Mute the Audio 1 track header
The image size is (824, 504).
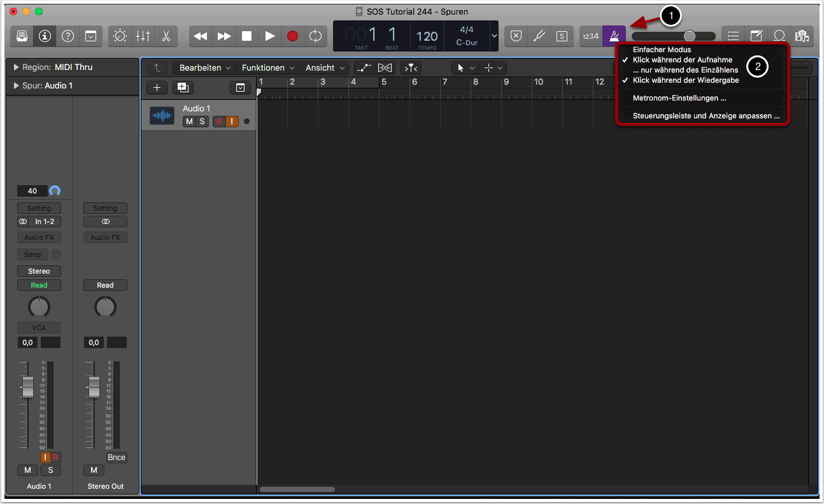(189, 122)
